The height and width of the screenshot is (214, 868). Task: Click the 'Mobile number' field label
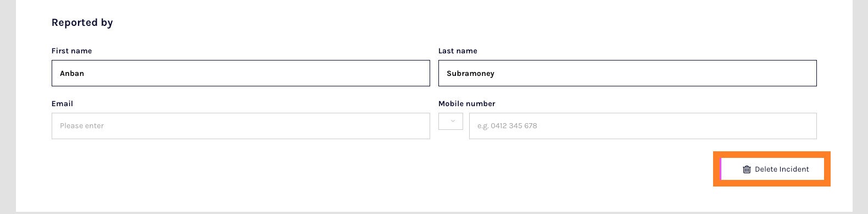point(467,103)
